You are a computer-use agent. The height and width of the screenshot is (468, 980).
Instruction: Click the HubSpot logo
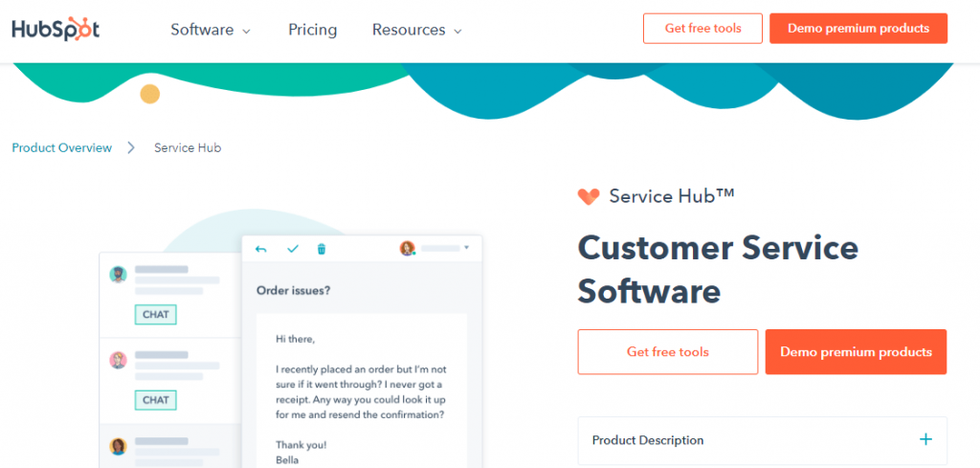click(x=56, y=29)
